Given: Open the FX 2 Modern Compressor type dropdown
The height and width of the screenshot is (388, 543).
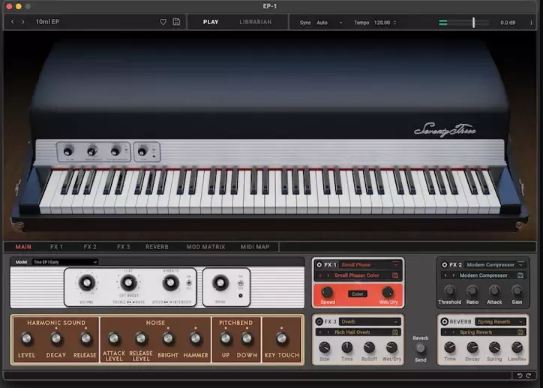Looking at the screenshot, I should (495, 265).
